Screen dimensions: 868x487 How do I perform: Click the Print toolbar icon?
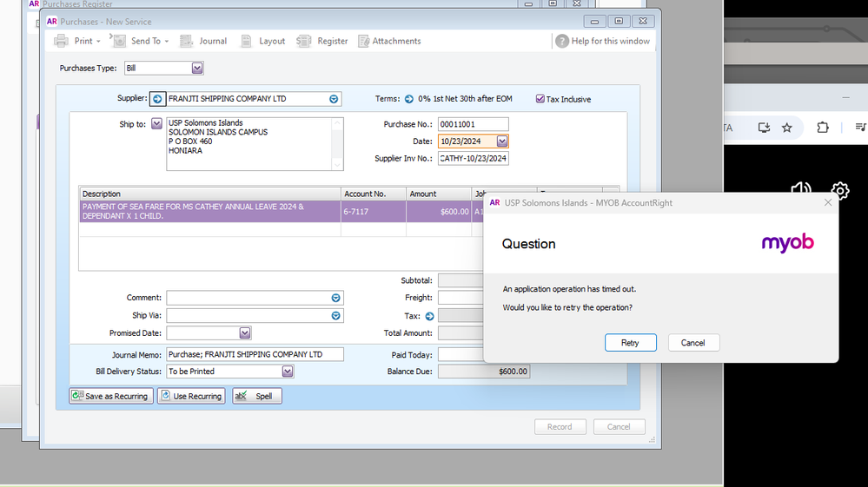click(x=62, y=41)
